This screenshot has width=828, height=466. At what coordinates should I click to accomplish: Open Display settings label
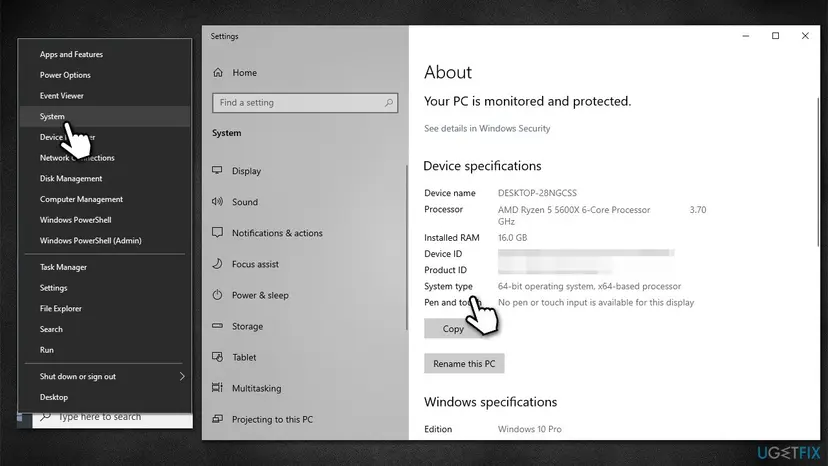(246, 171)
